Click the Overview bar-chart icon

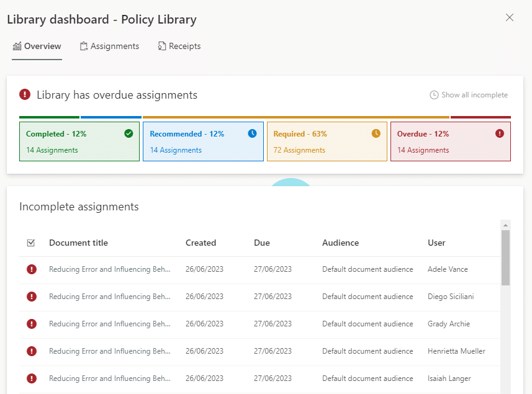pos(17,45)
